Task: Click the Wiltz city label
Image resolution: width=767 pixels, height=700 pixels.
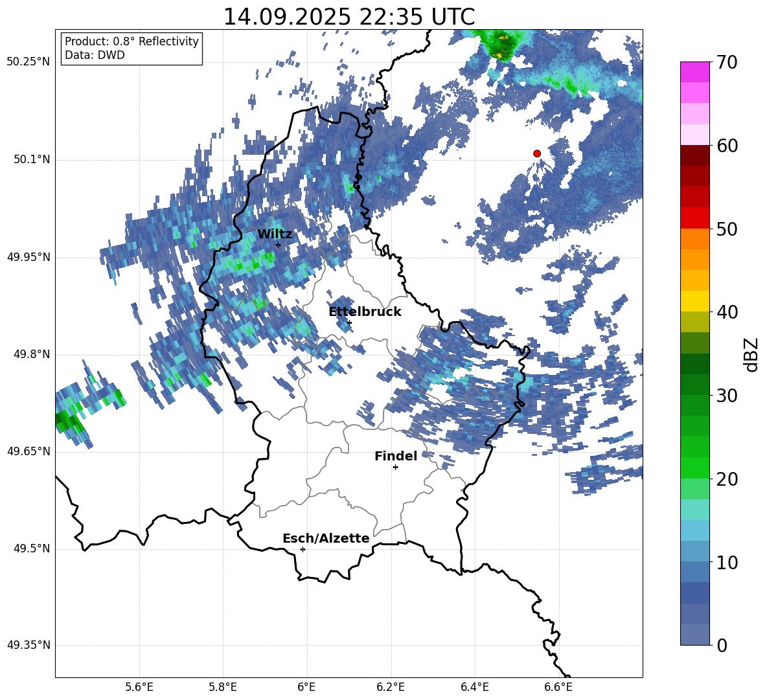Action: [x=275, y=234]
